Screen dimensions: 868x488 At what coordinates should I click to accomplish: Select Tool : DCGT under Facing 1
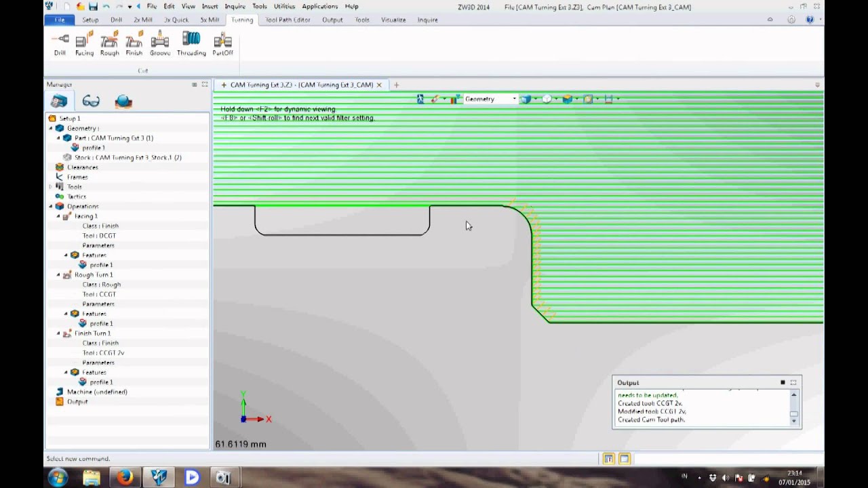[99, 236]
